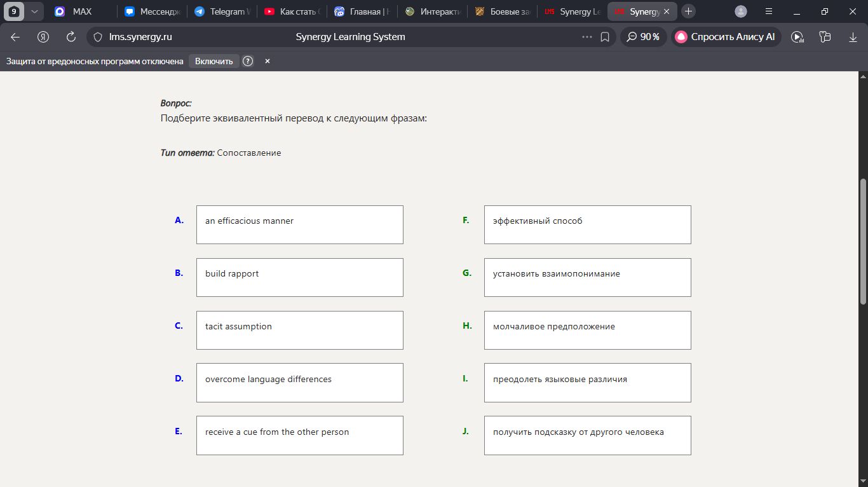Open a new tab with the plus icon

pyautogui.click(x=688, y=11)
